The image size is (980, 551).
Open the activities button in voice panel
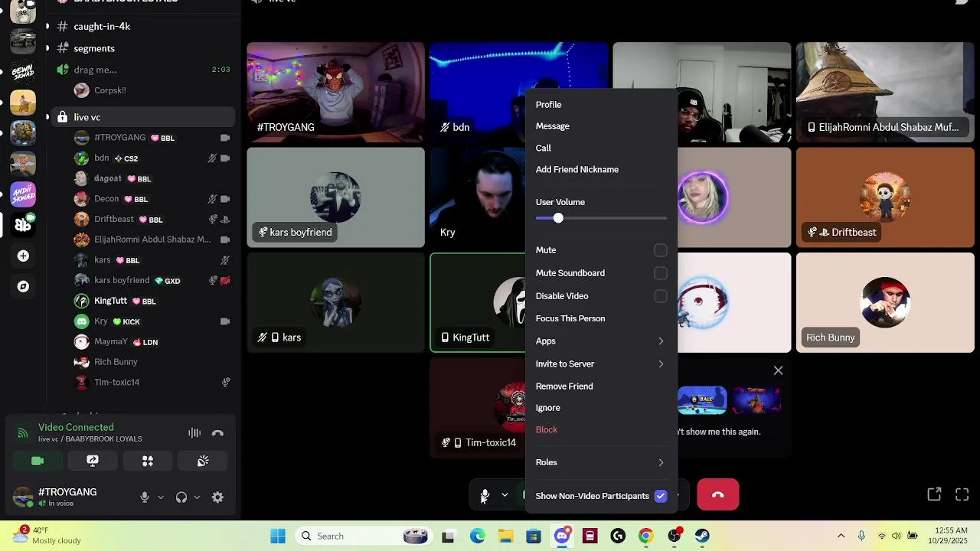click(x=148, y=461)
